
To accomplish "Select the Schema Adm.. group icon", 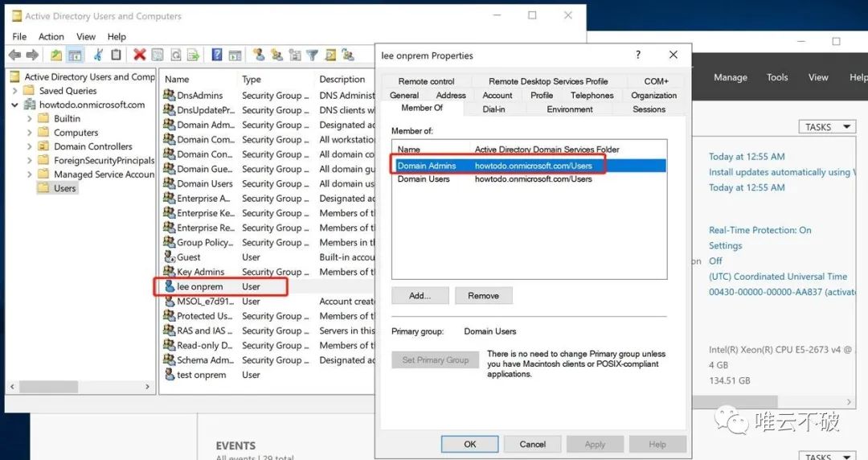I will point(170,359).
